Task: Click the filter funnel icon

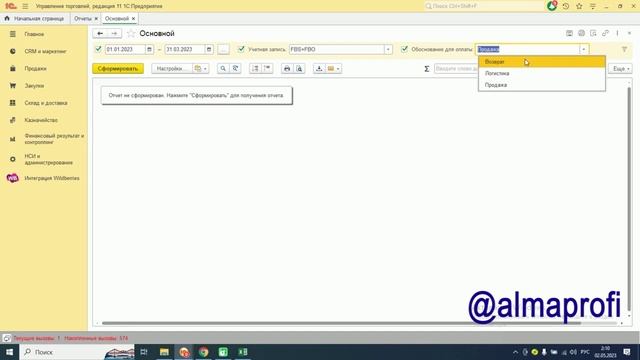Action: (x=624, y=49)
